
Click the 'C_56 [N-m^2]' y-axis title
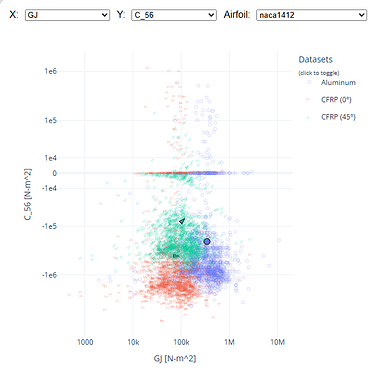tap(28, 194)
